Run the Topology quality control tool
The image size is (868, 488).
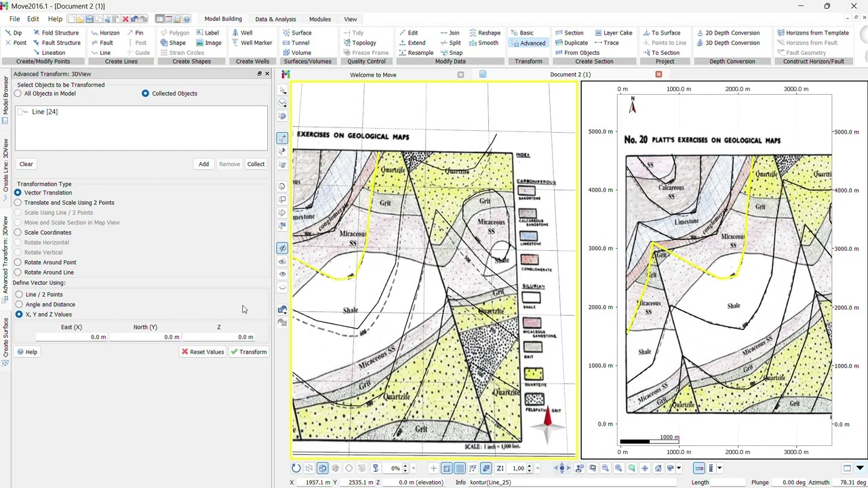(x=360, y=43)
